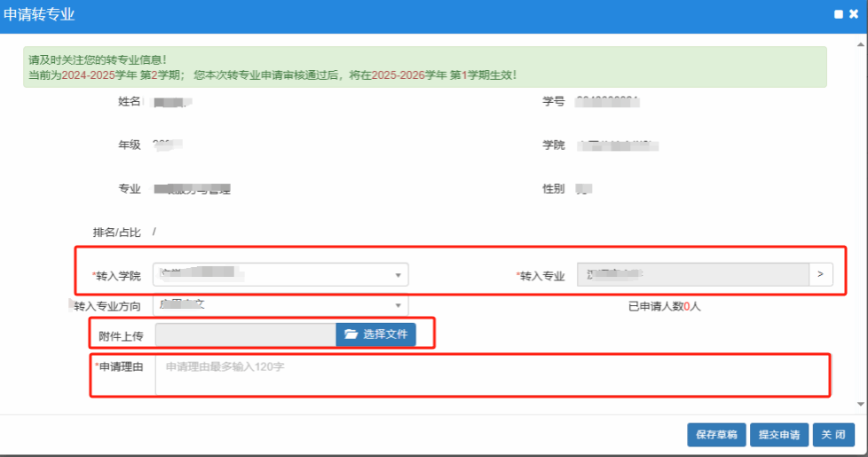This screenshot has width=868, height=457.
Task: Close the 申请转专业 dialog with the X icon
Action: [854, 14]
